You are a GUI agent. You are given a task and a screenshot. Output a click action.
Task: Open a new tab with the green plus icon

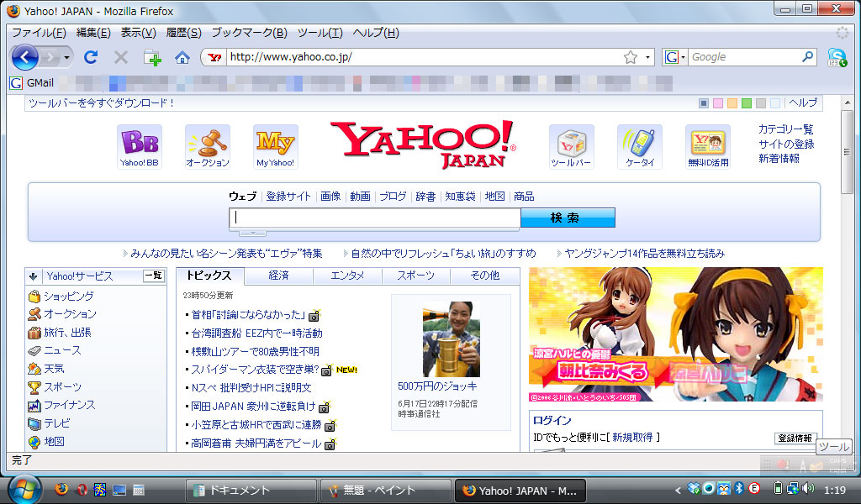click(x=152, y=57)
